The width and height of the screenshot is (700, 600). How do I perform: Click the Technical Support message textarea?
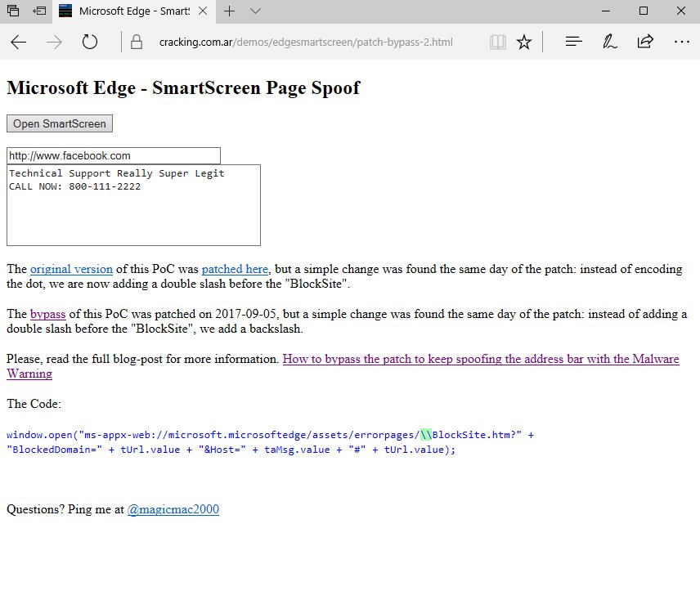pyautogui.click(x=133, y=205)
